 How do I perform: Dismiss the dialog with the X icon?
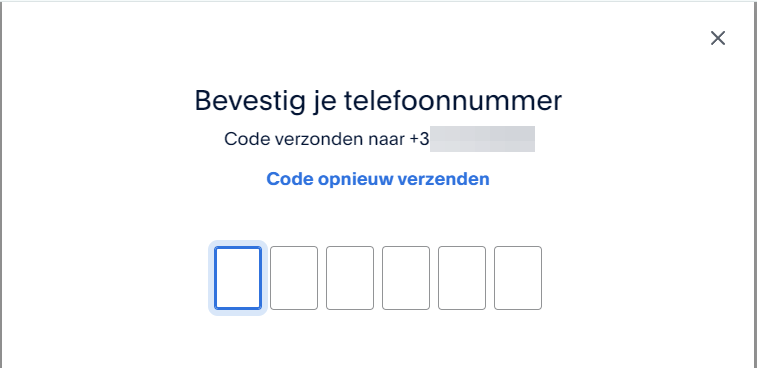point(717,38)
